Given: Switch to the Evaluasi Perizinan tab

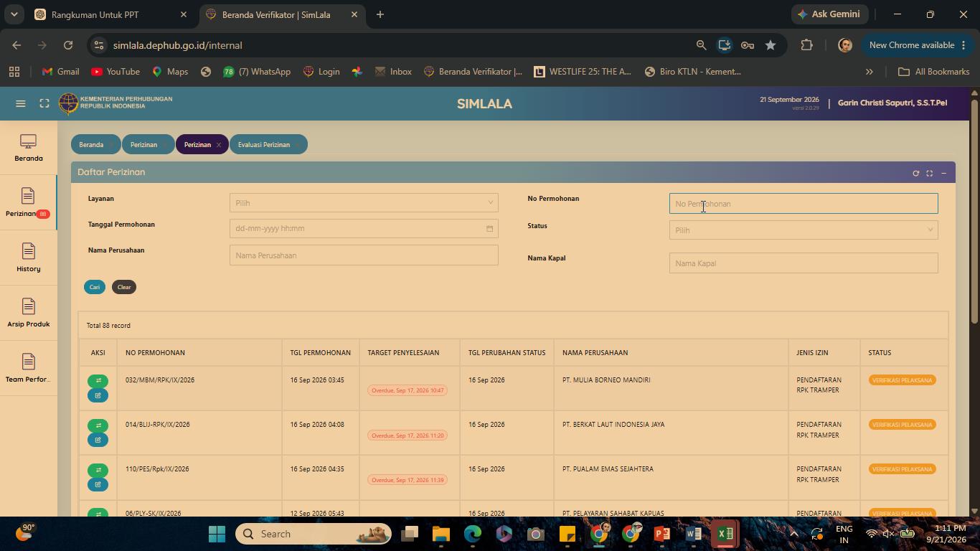Looking at the screenshot, I should point(264,145).
